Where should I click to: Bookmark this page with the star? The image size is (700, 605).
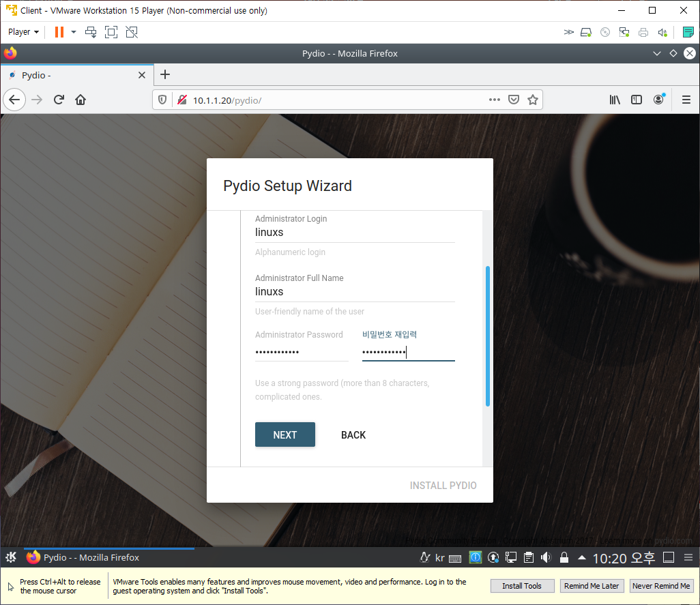coord(533,100)
